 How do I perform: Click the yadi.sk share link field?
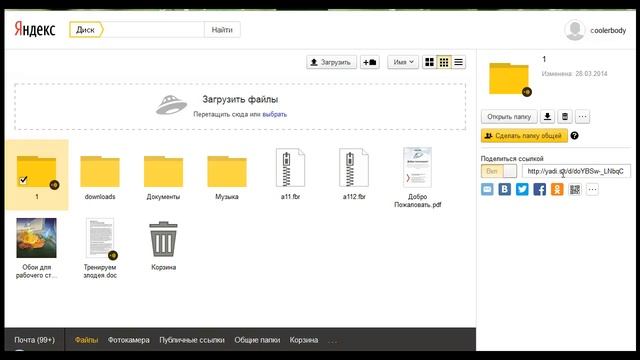576,171
